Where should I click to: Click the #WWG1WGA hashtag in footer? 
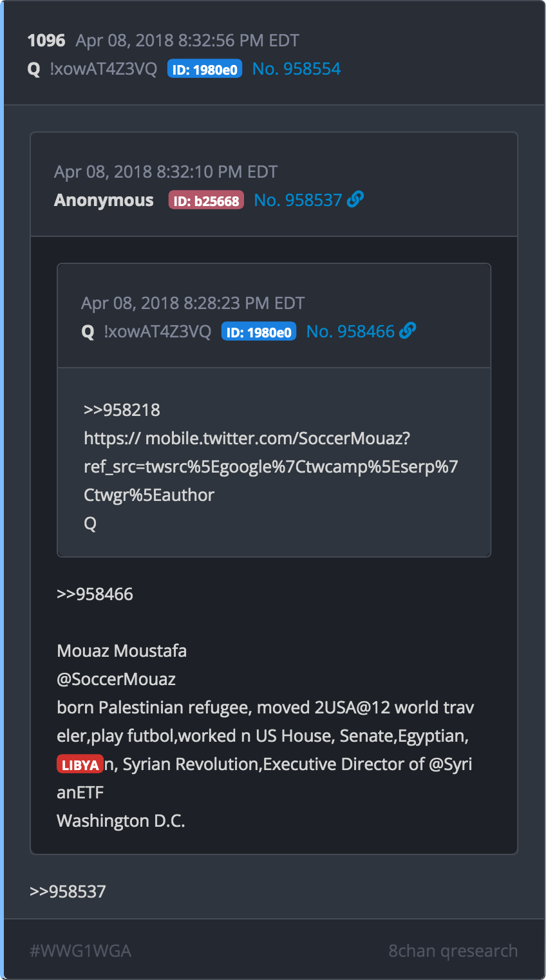point(80,951)
